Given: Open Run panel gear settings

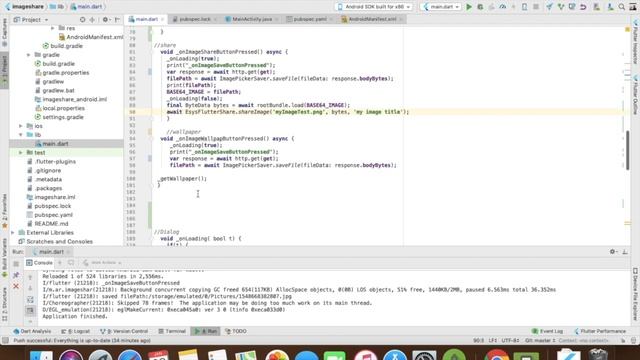Looking at the screenshot, I should point(613,252).
